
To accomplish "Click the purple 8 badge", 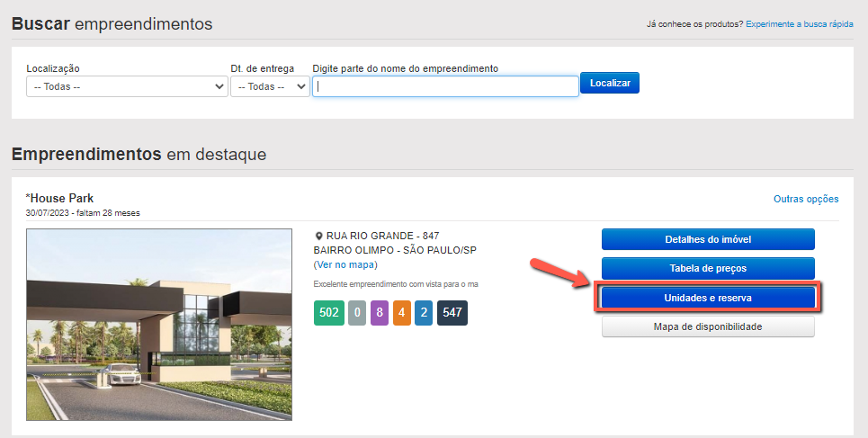I will (x=380, y=313).
